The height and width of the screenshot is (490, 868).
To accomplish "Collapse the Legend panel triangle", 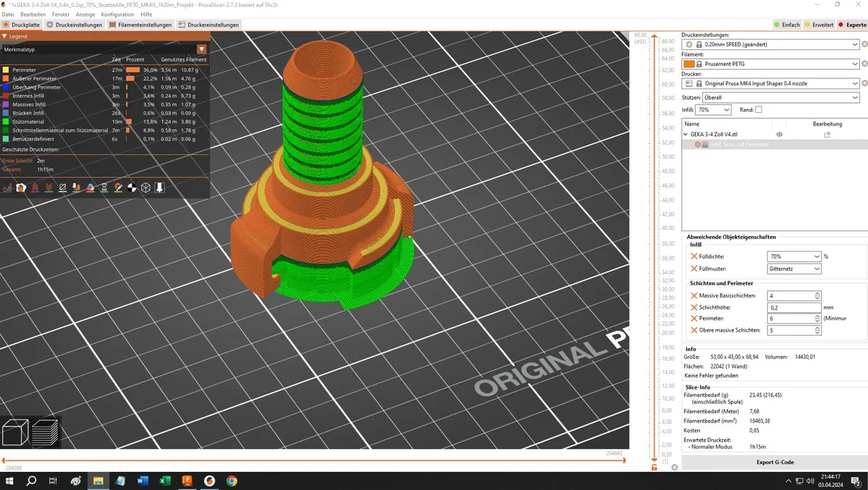I will [x=5, y=37].
